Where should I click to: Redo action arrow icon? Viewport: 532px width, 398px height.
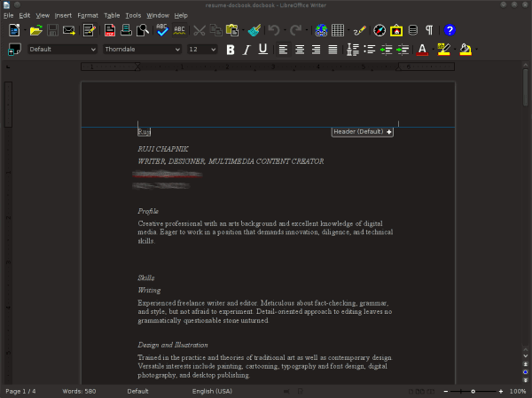[x=295, y=30]
